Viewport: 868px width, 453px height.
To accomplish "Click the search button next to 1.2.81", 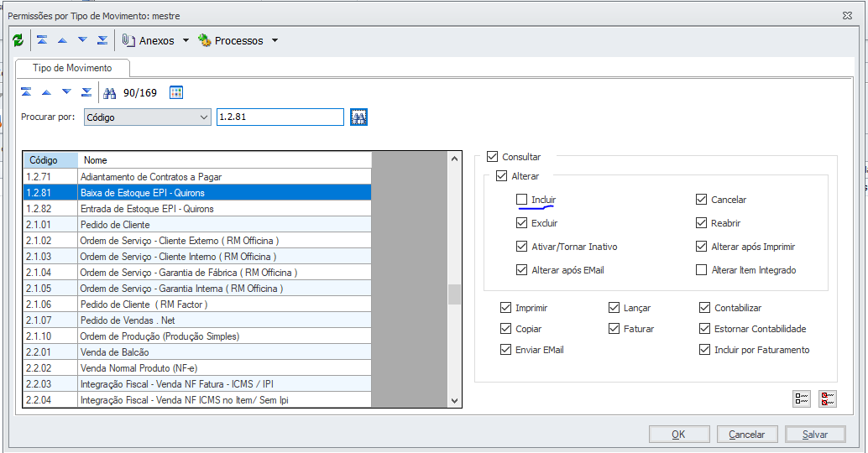I will [x=359, y=117].
